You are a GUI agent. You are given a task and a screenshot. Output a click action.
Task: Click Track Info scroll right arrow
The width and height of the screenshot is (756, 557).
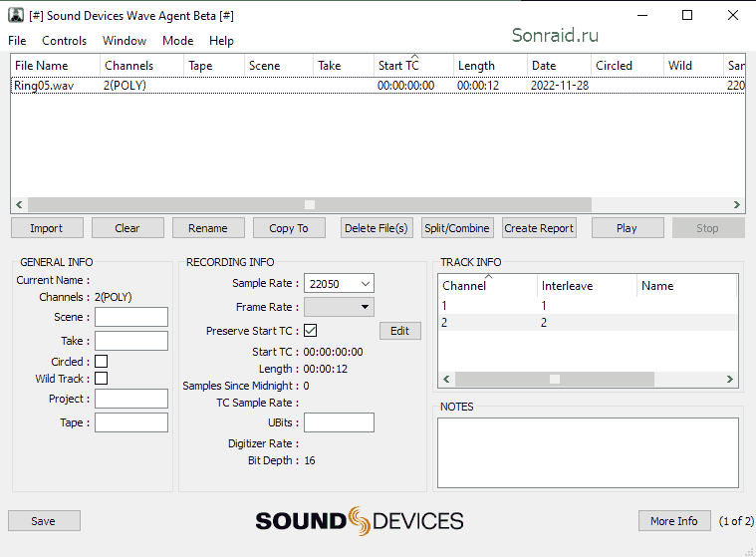730,379
